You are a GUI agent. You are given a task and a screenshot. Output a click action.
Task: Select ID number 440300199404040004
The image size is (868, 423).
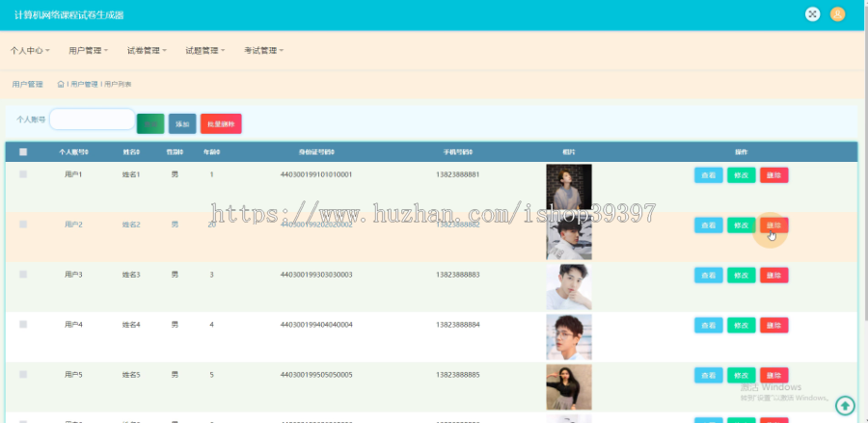(x=316, y=325)
